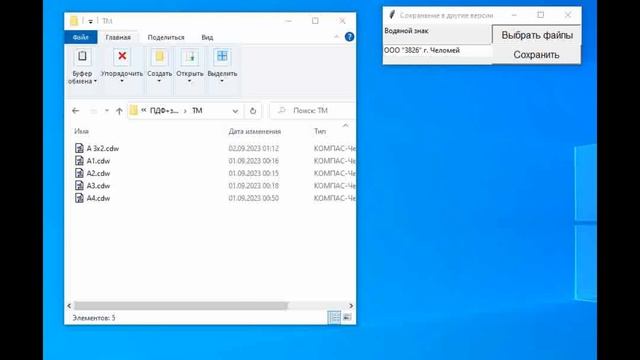
Task: Open the Упорядочить group with red X
Action: [122, 67]
